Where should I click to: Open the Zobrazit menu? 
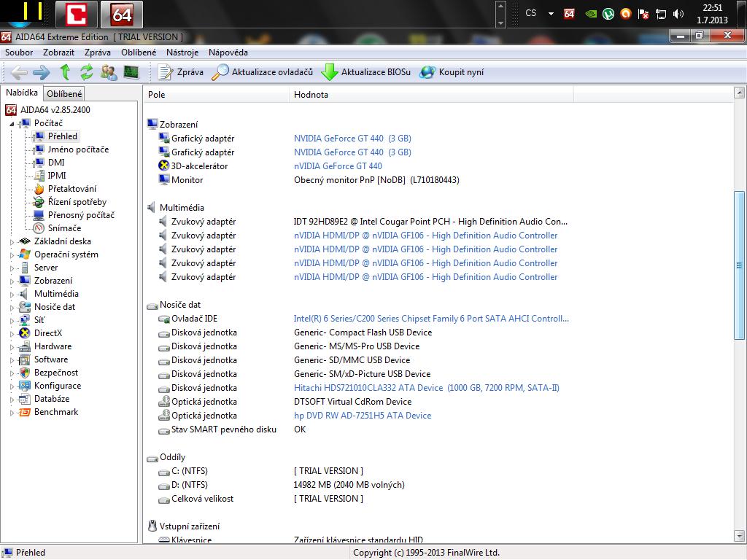[x=58, y=52]
